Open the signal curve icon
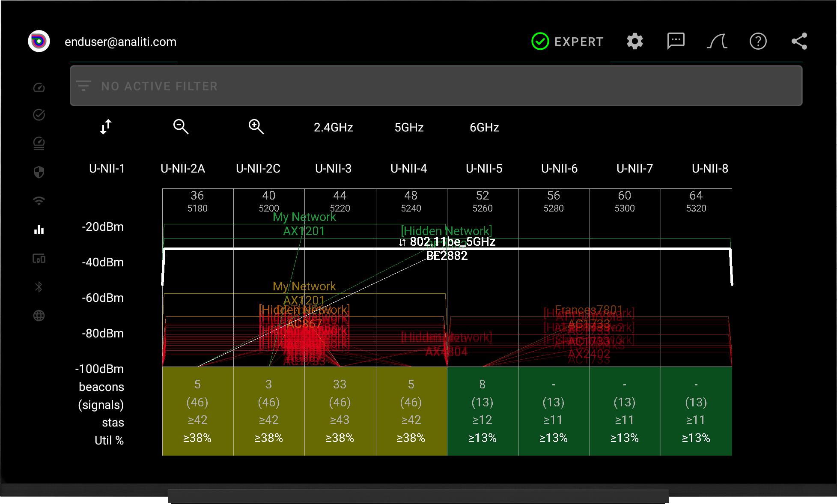The image size is (837, 504). tap(717, 42)
